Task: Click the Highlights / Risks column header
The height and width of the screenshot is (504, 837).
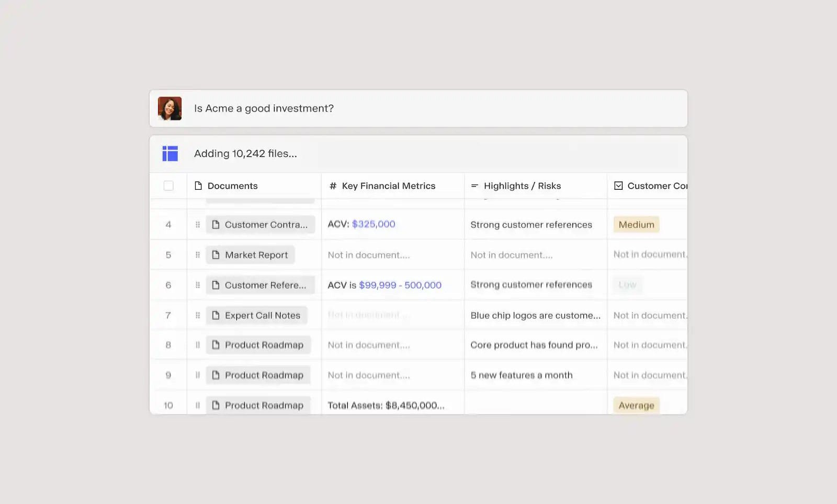Action: coord(522,186)
